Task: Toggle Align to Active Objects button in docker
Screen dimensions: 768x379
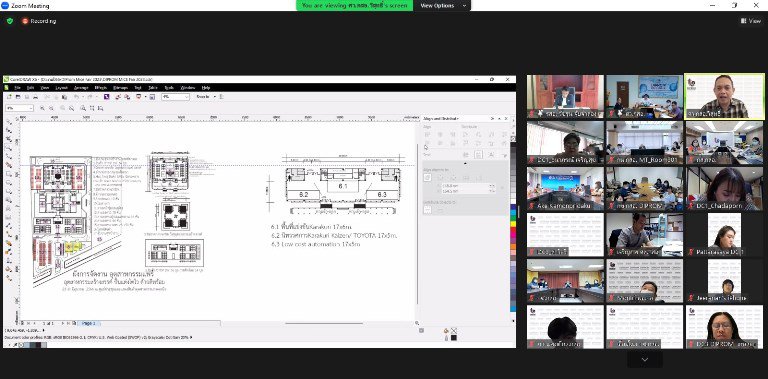Action: (x=427, y=178)
